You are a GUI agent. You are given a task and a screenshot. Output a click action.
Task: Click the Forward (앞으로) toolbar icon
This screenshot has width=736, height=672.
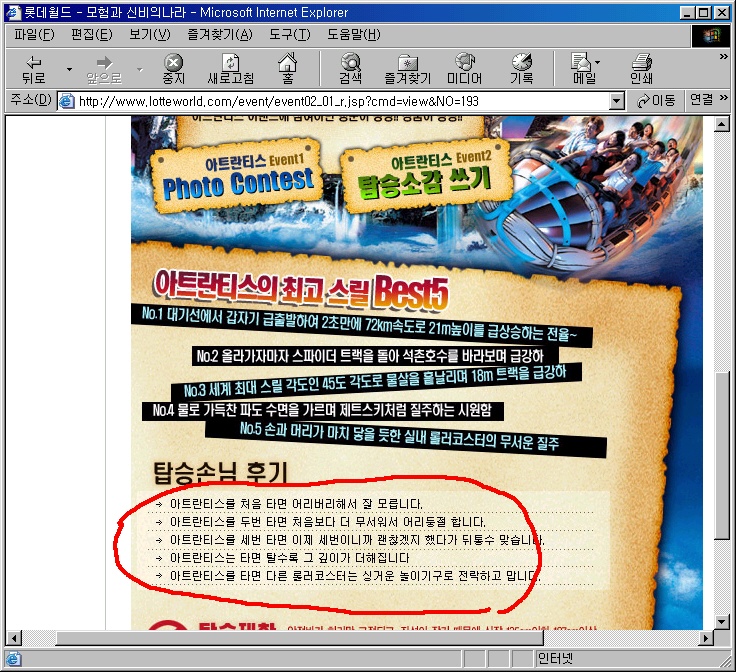pos(104,69)
